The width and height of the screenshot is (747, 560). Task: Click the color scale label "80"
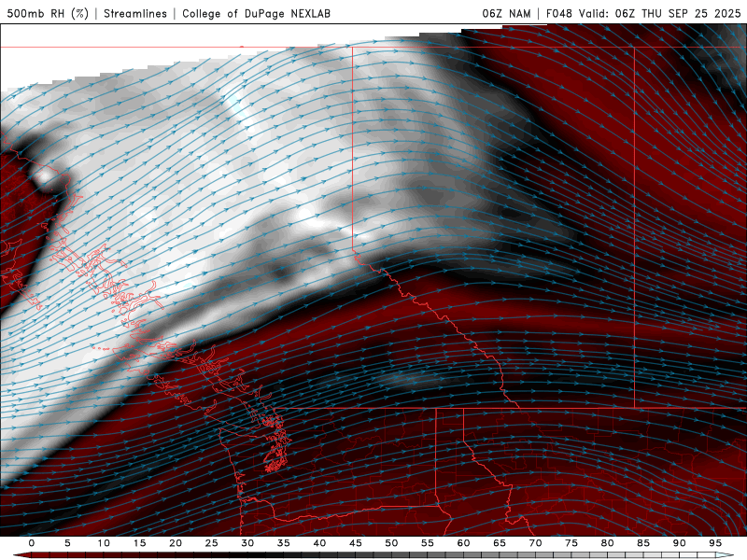(607, 543)
